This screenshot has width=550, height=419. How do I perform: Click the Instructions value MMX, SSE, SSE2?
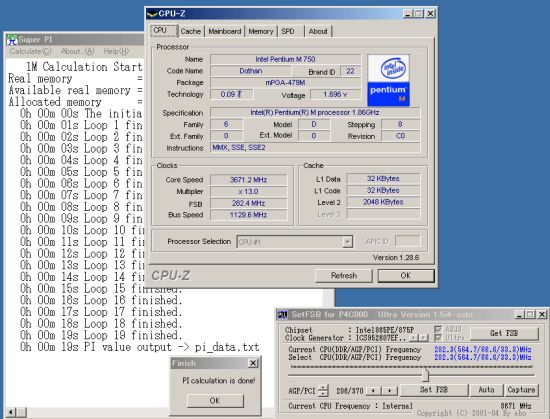(x=315, y=148)
